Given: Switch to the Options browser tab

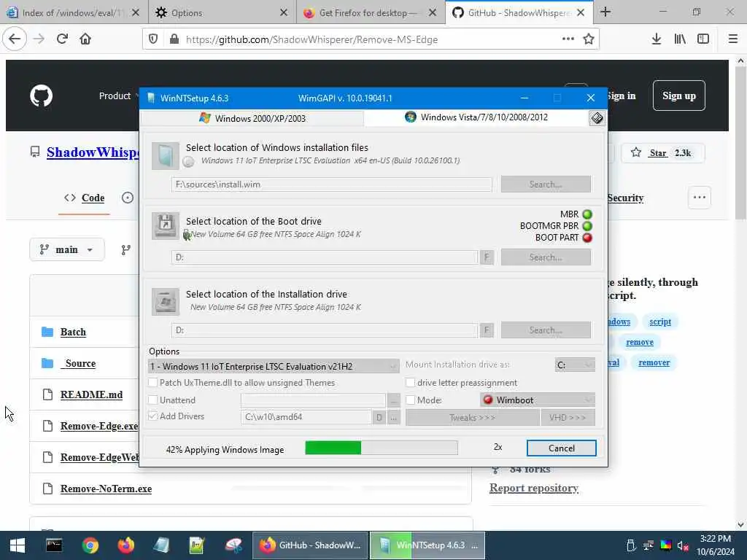Looking at the screenshot, I should click(222, 12).
